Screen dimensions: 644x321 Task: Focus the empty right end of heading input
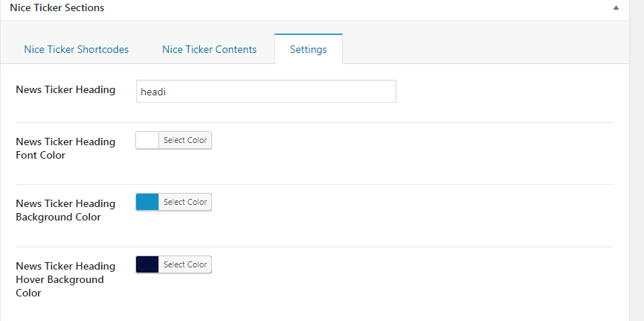point(335,92)
